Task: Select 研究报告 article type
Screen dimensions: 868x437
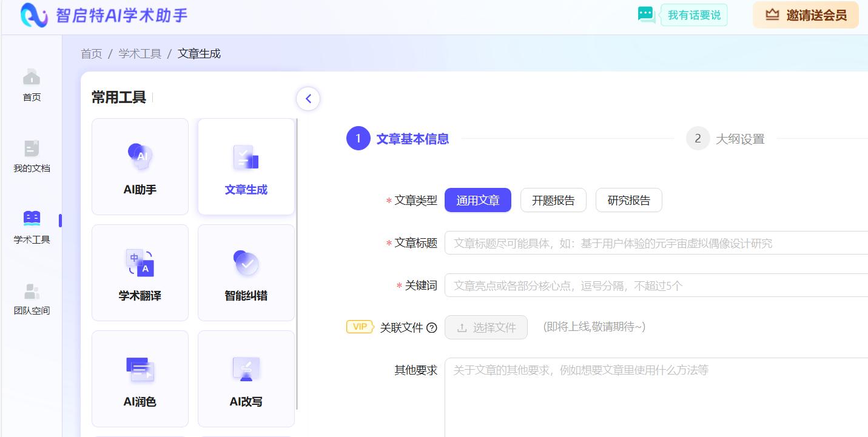Action: click(x=628, y=200)
